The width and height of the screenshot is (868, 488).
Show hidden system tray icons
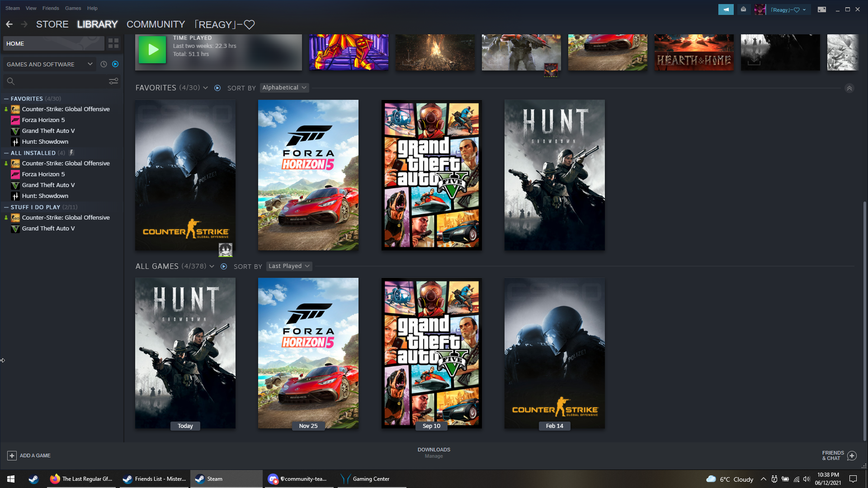(x=763, y=479)
